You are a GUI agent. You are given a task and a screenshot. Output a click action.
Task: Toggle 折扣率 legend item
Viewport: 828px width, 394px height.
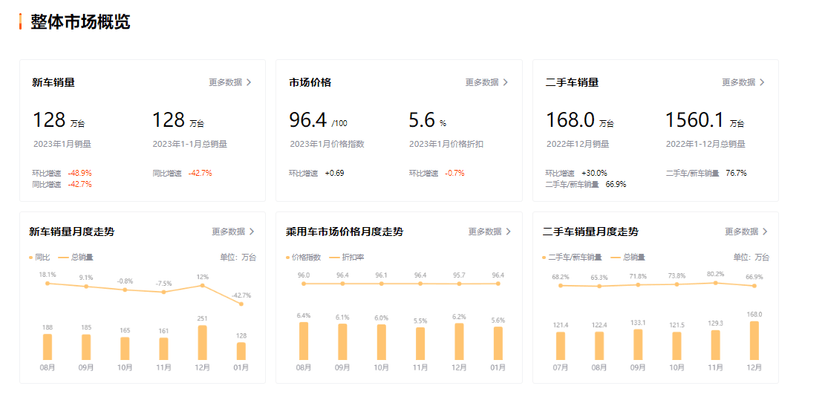coord(346,257)
